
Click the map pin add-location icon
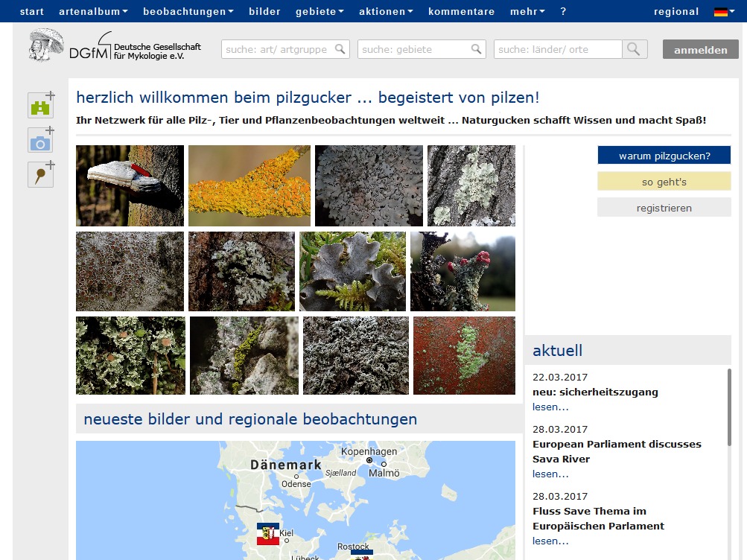(40, 175)
